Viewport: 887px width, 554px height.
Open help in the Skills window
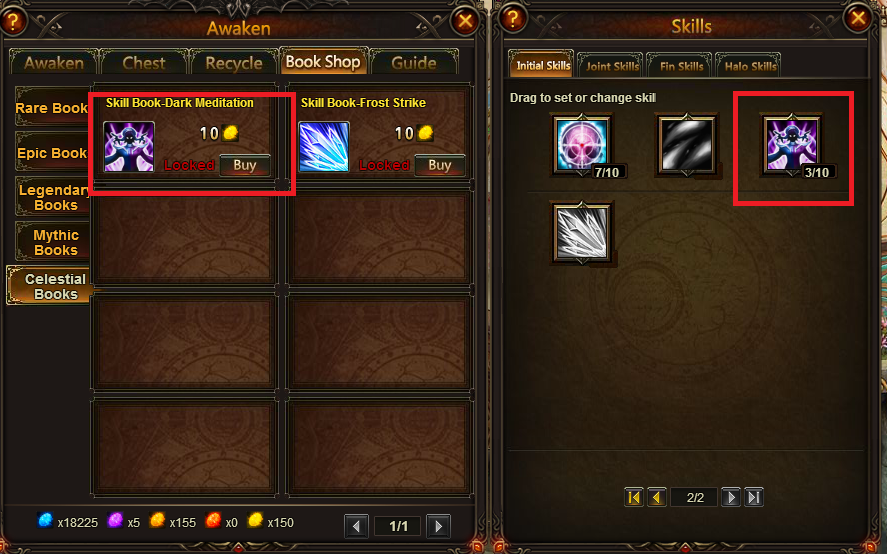513,18
